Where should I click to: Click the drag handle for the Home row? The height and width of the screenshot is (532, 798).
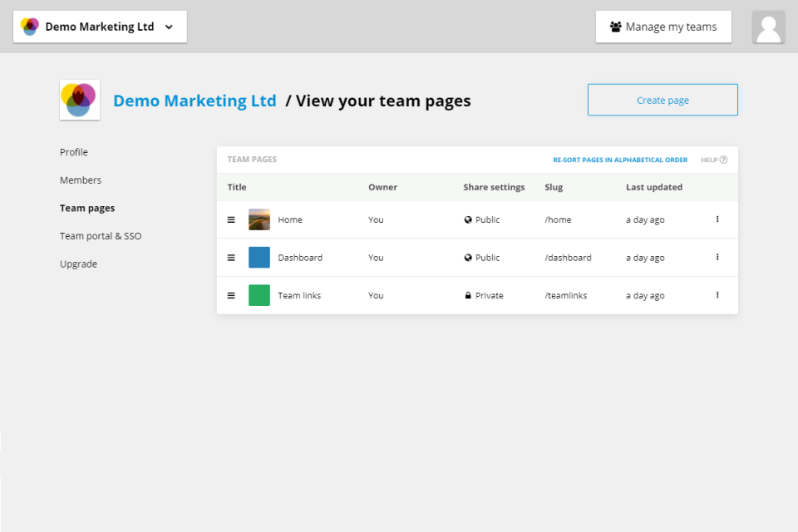231,220
